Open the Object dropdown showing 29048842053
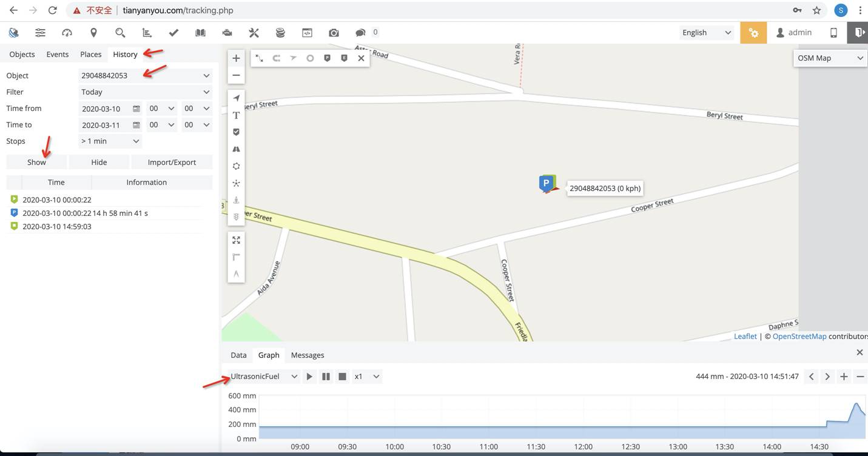The height and width of the screenshot is (456, 868). click(x=146, y=76)
